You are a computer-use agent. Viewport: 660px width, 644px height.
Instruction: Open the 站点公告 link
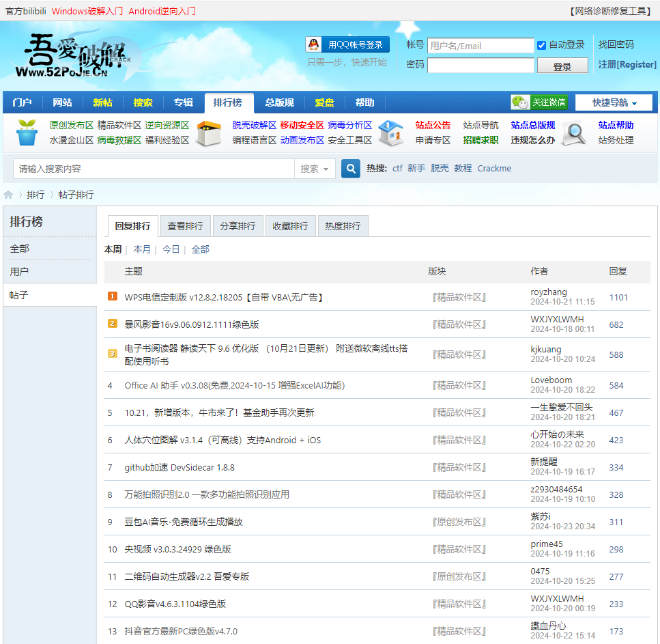pos(433,125)
